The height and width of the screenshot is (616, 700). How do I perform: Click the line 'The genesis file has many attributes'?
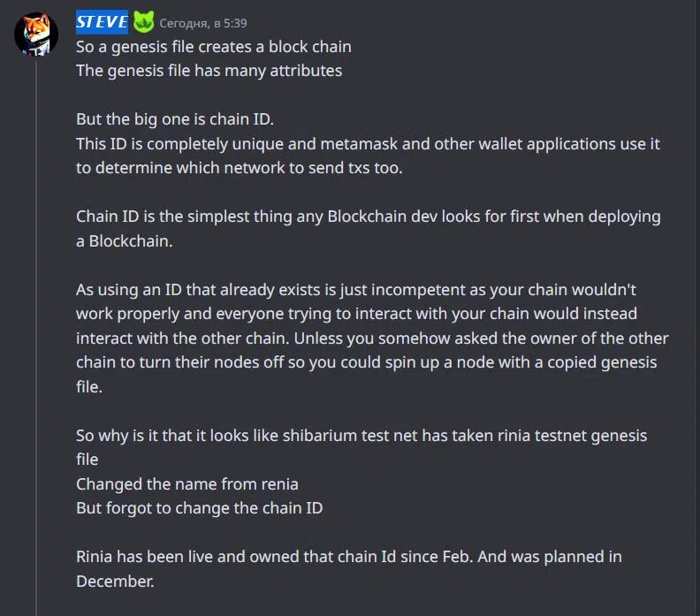[209, 71]
